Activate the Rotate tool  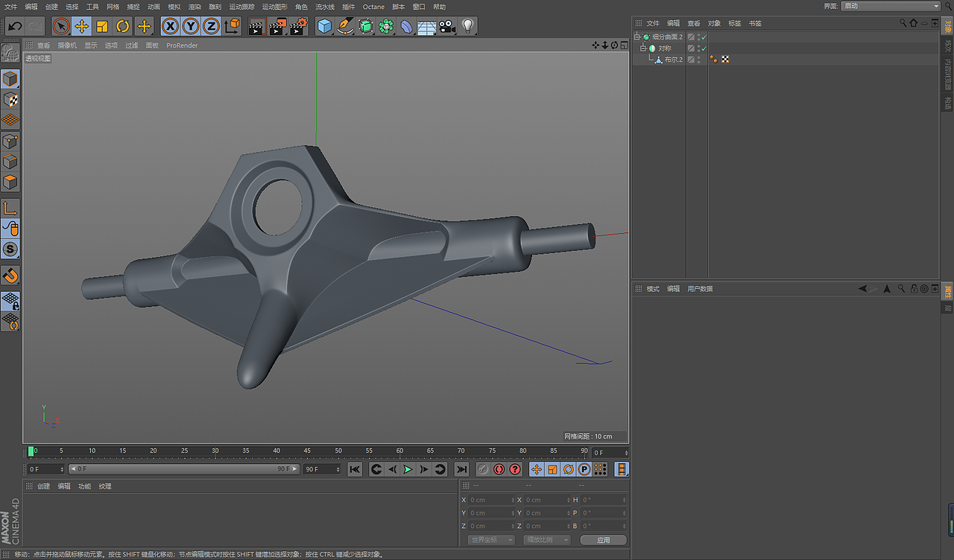click(x=123, y=26)
